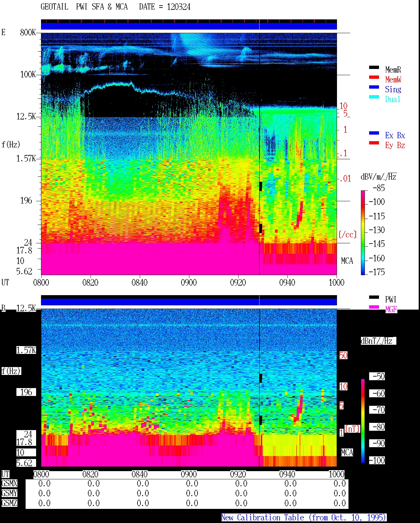Screen dimensions: 420x523
Task: Click 1000 in the orbit table UT row
Action: [336, 474]
